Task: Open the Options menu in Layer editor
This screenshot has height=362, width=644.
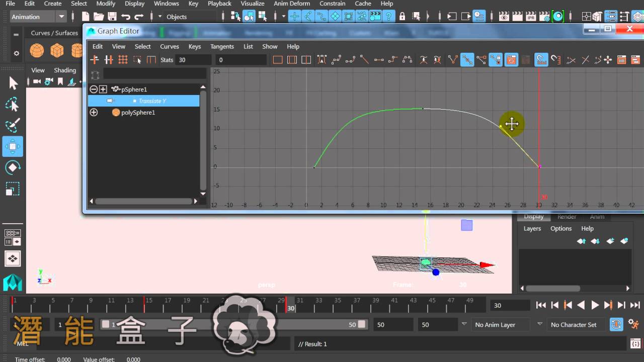Action: point(561,228)
